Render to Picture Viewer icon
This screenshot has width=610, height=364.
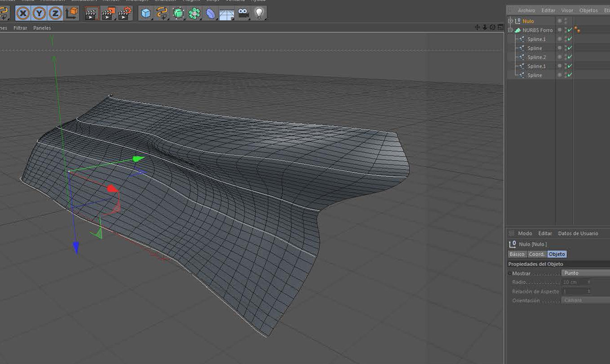tap(108, 14)
